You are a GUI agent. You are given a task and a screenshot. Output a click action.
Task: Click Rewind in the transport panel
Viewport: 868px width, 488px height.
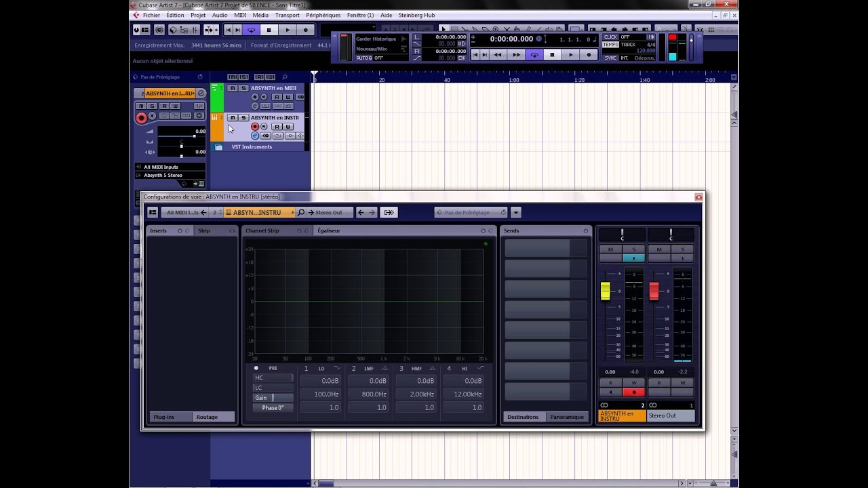[498, 55]
